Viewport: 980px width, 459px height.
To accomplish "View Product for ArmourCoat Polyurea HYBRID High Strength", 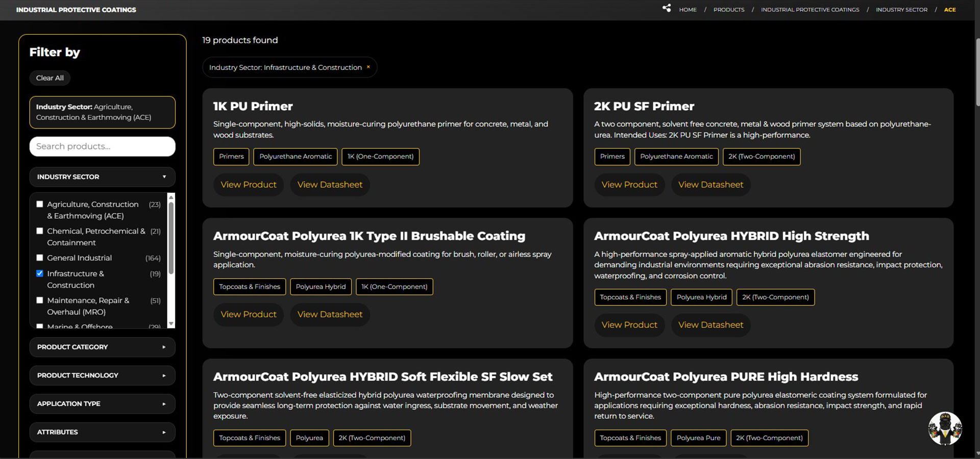I will [629, 325].
